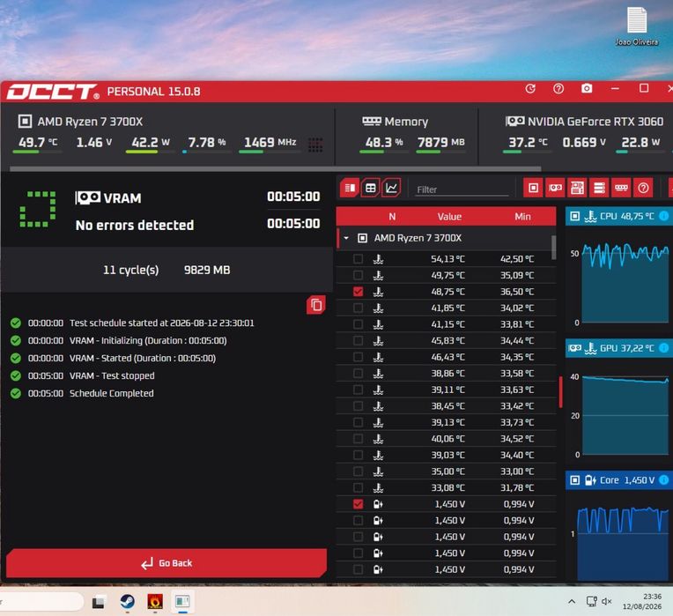Click the info icon on the Core 1,450 V graph

pyautogui.click(x=663, y=480)
